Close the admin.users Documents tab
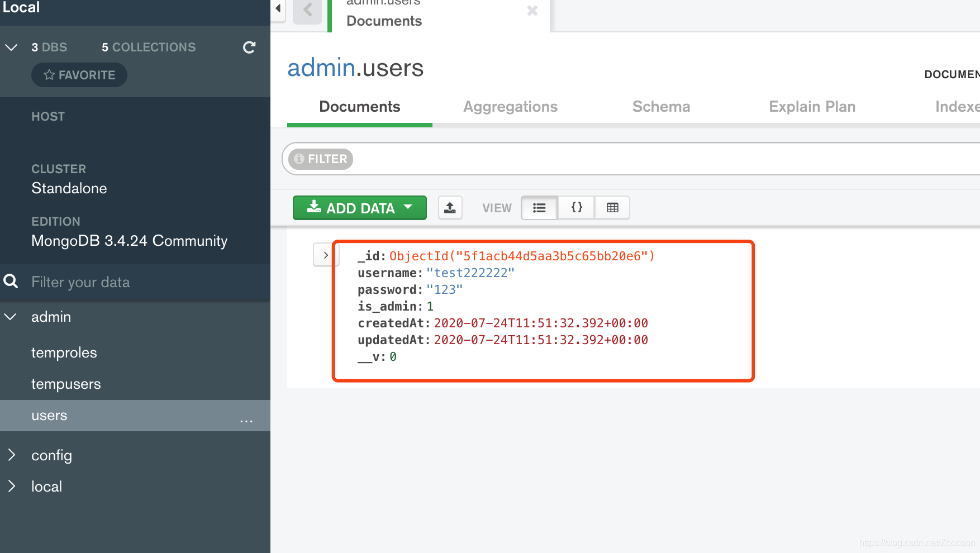980x553 pixels. click(532, 11)
